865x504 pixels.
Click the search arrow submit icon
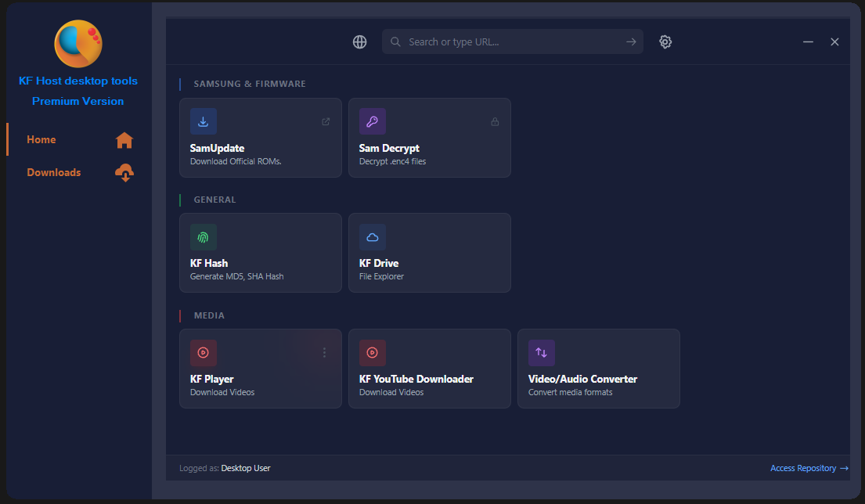631,41
